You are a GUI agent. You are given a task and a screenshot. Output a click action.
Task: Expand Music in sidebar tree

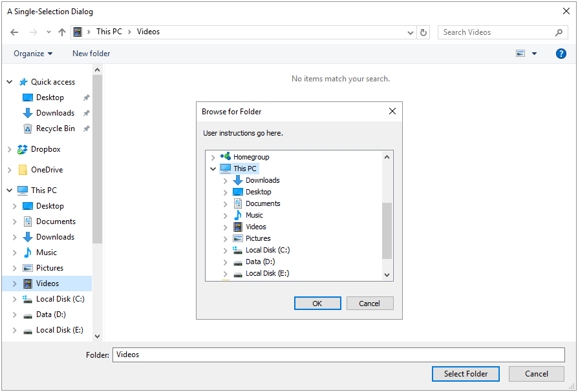pos(15,253)
